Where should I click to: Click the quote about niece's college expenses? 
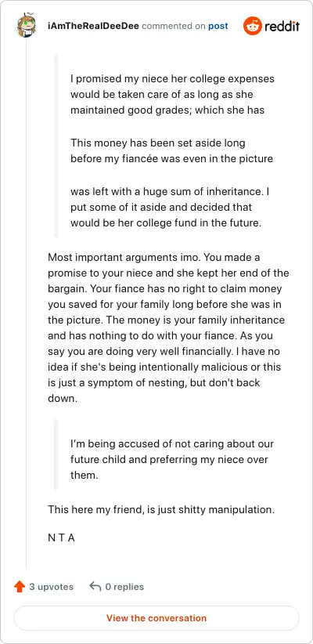(172, 95)
